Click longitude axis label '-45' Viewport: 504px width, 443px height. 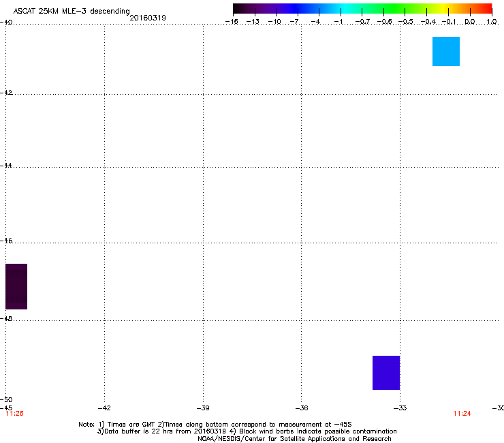tap(6, 408)
